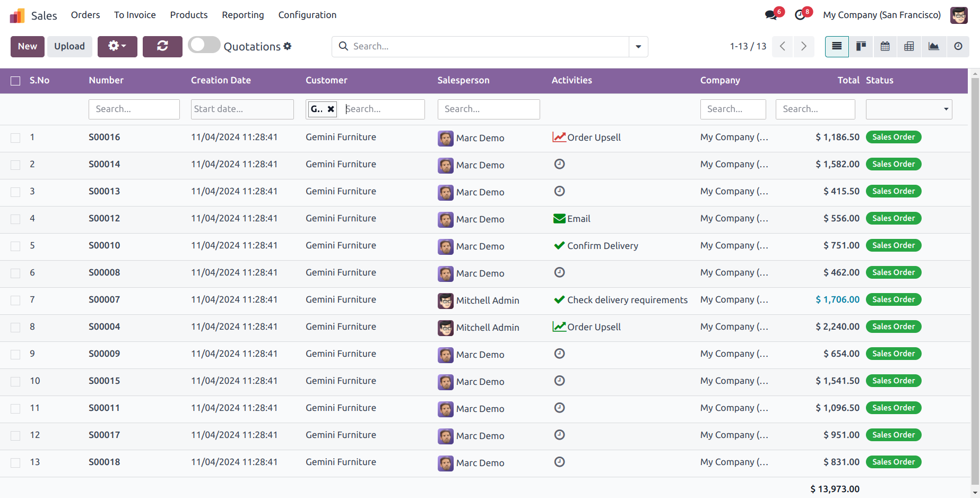
Task: Open the Status filter dropdown
Action: (909, 109)
